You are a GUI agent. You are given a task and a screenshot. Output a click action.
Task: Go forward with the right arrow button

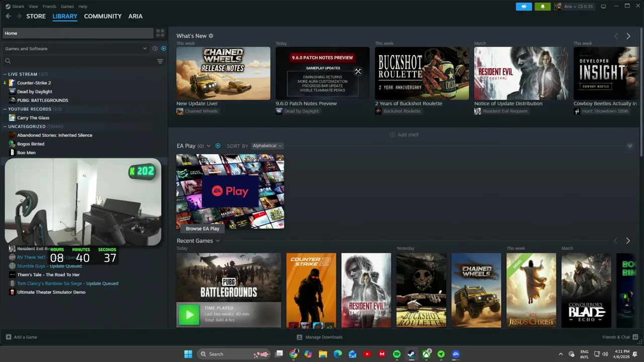click(x=19, y=16)
